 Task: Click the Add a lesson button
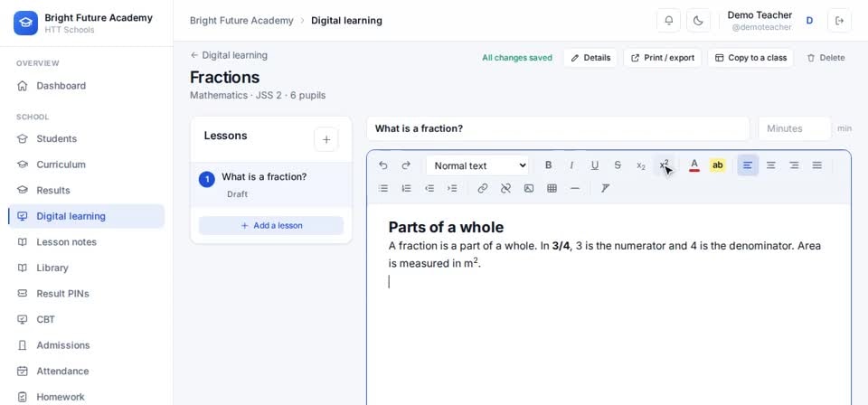click(x=271, y=226)
